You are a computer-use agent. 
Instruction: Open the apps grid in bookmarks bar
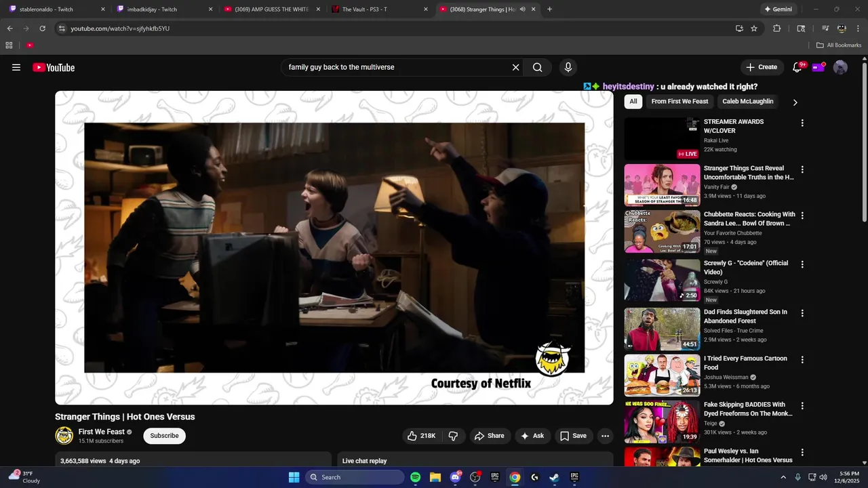[9, 45]
